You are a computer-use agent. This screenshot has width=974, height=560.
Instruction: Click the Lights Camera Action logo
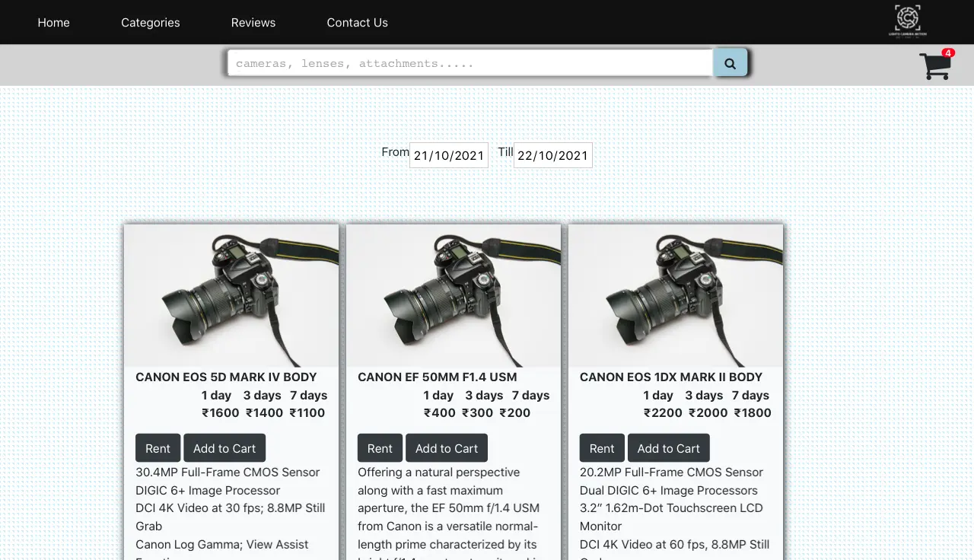click(907, 21)
